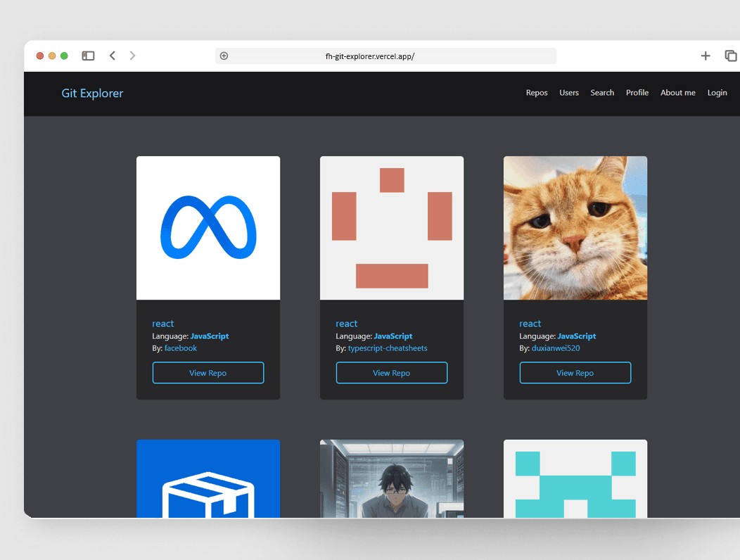Show tab overview icon

click(x=731, y=56)
